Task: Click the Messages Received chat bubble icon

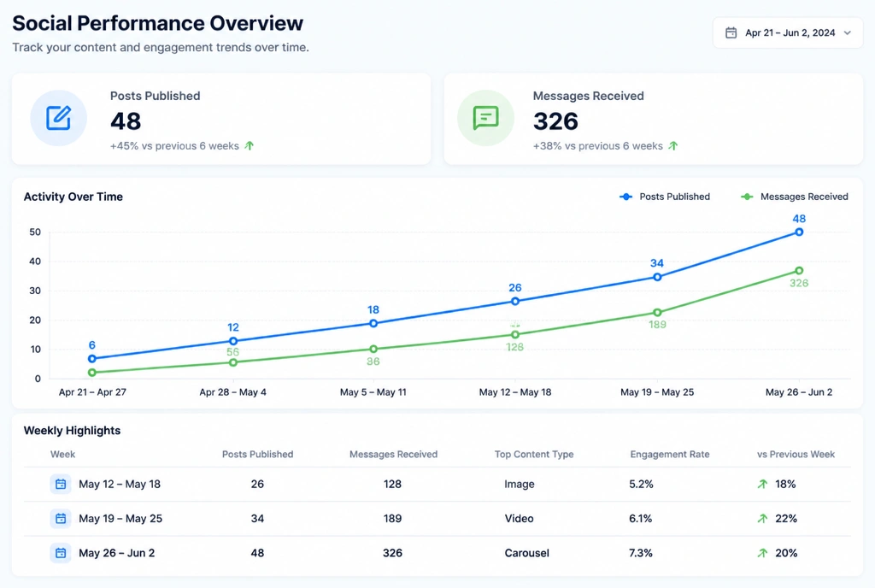Action: [x=485, y=118]
